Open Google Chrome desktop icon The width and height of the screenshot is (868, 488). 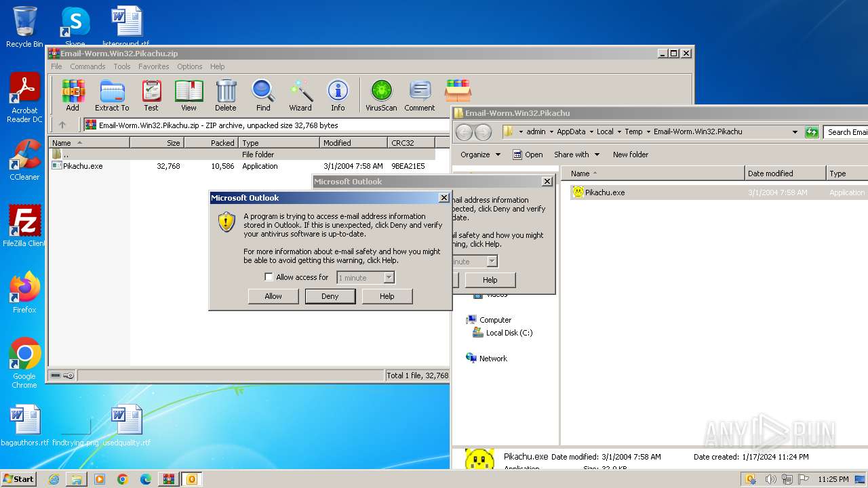coord(24,363)
